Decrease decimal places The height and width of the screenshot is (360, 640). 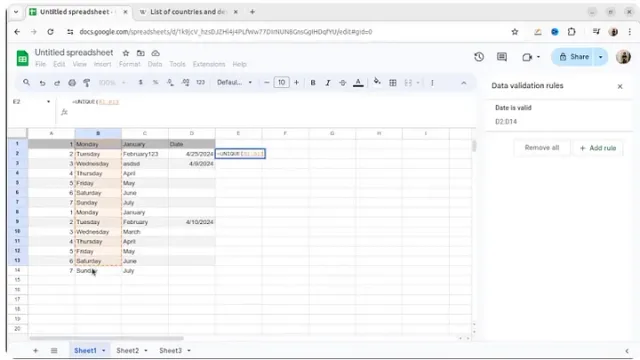pos(170,82)
